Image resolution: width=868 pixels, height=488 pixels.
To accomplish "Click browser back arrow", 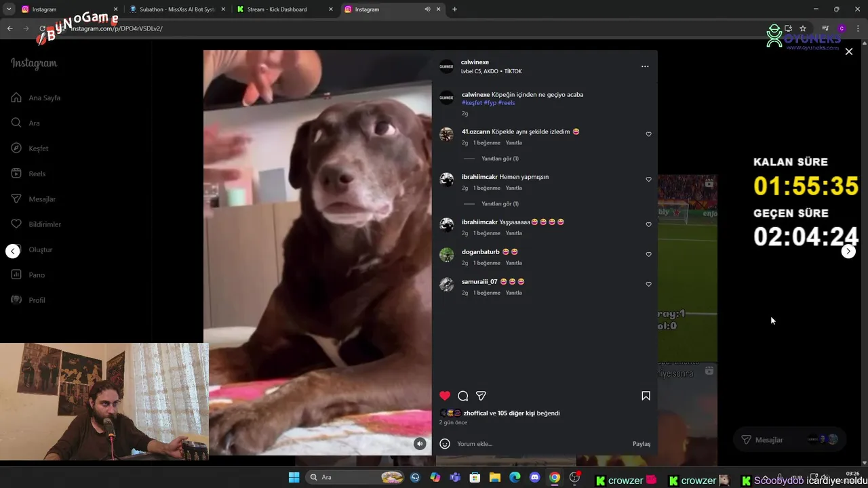I will pos(9,28).
